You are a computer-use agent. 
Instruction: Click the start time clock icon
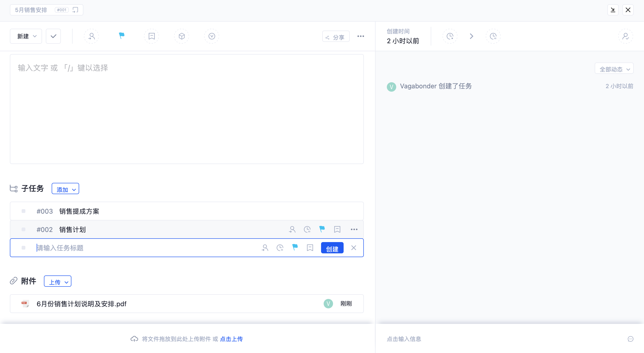tap(450, 36)
